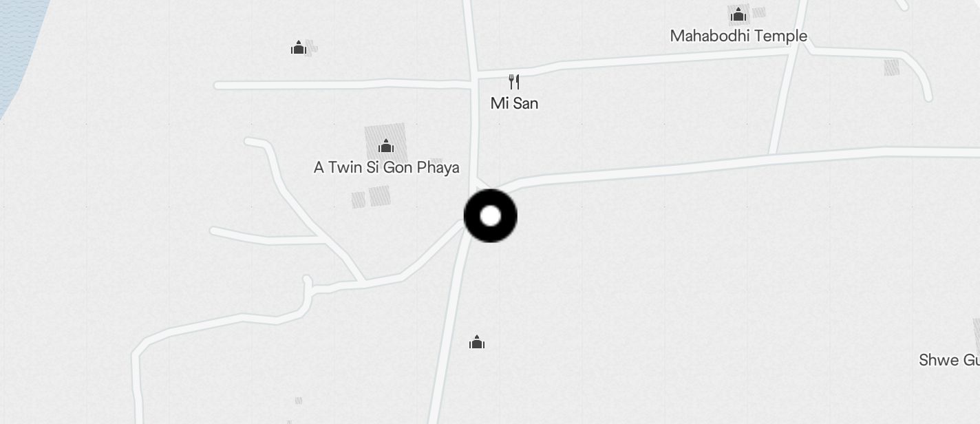
Task: Click the shaded building on the curved top-right road
Action: pos(891,67)
